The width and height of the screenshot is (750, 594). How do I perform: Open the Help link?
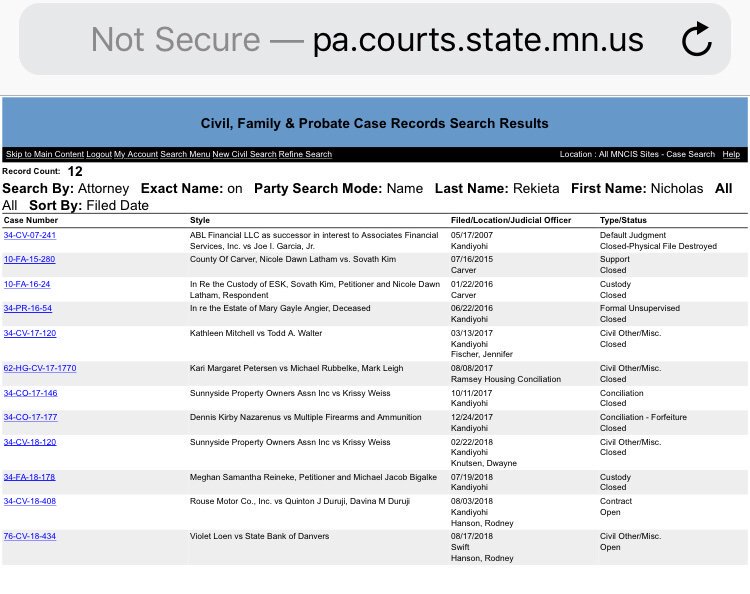coord(731,154)
